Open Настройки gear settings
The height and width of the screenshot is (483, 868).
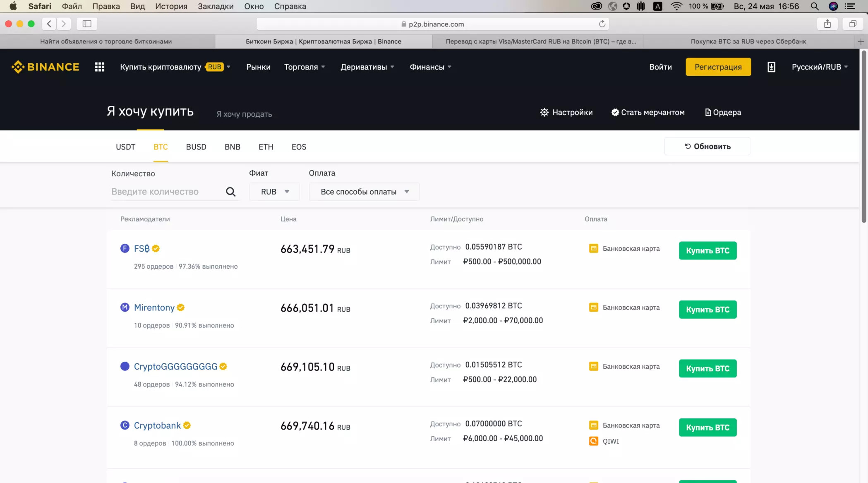pyautogui.click(x=566, y=113)
